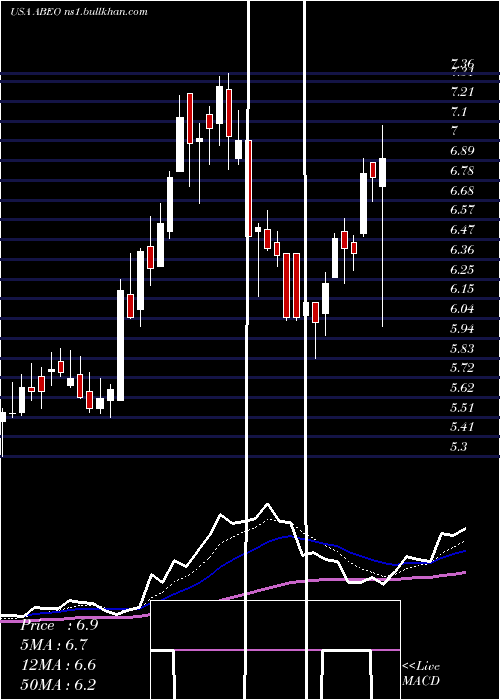
Task: Click the USA ABEO chart title
Action: pyautogui.click(x=79, y=11)
